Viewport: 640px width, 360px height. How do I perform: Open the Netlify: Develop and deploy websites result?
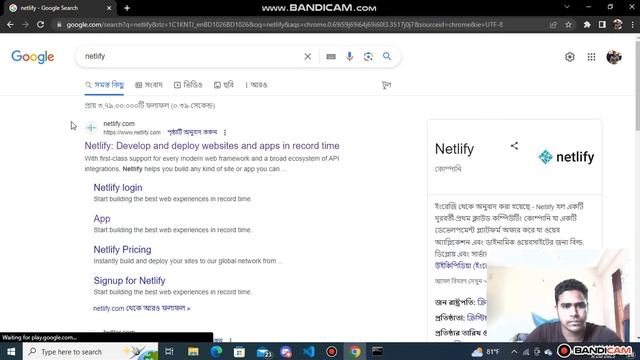[x=212, y=146]
